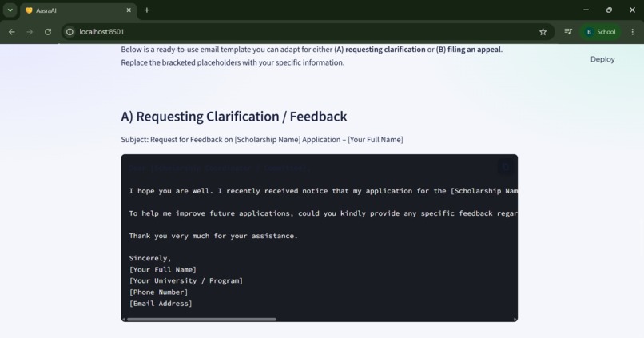Open tab search dropdown arrow
This screenshot has width=644, height=338.
pos(10,10)
